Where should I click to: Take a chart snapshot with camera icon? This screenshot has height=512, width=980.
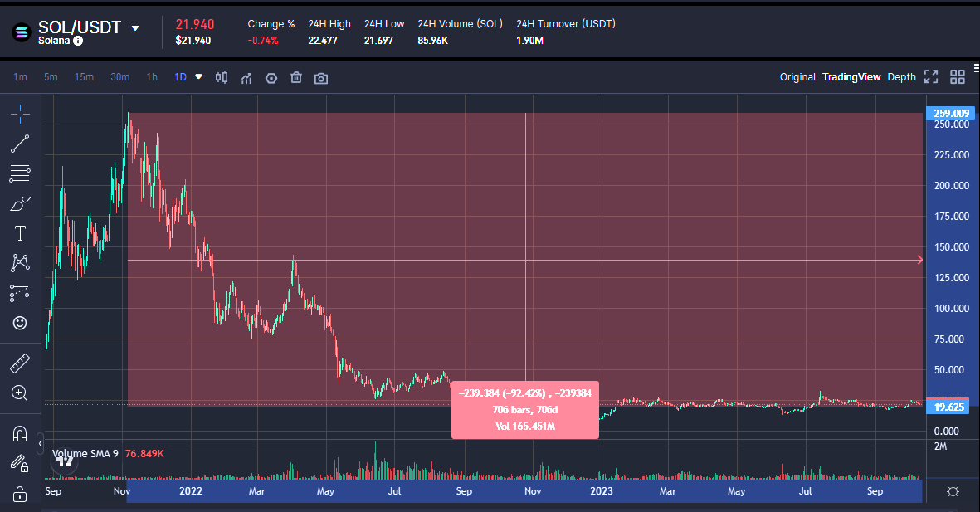click(x=321, y=78)
